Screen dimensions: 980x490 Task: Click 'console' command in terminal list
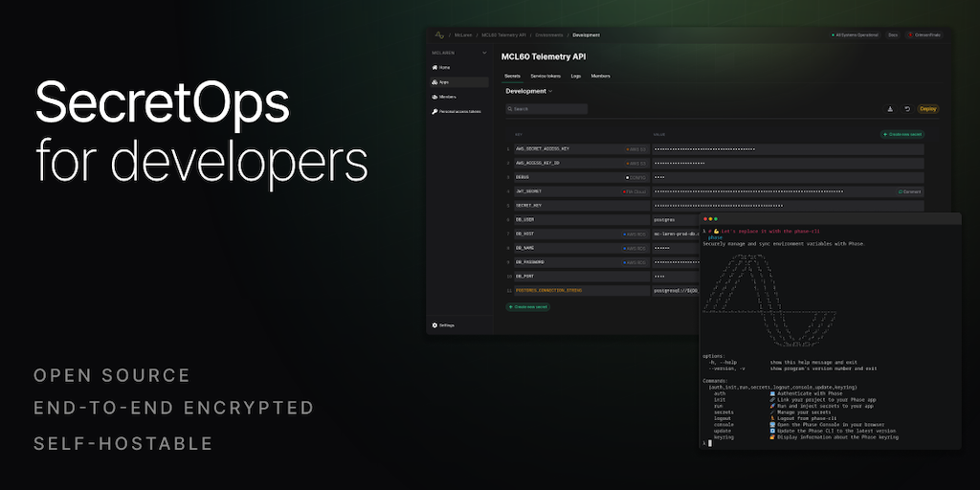(x=724, y=425)
